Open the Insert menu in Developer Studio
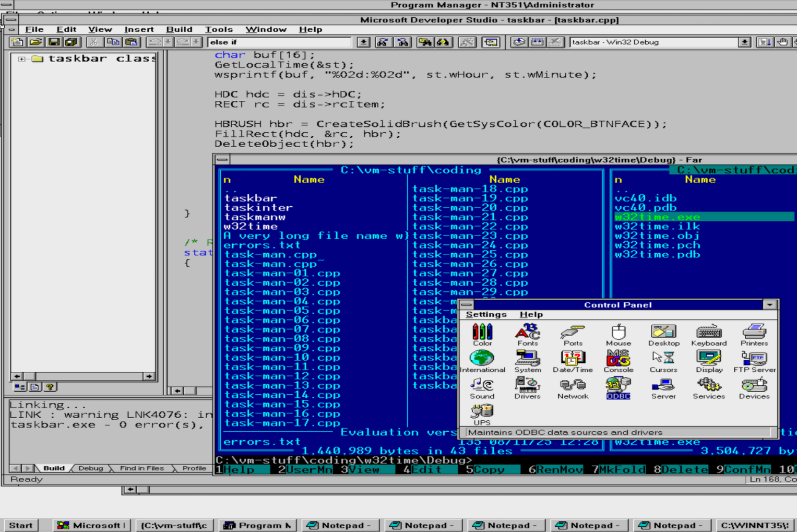 pos(139,29)
